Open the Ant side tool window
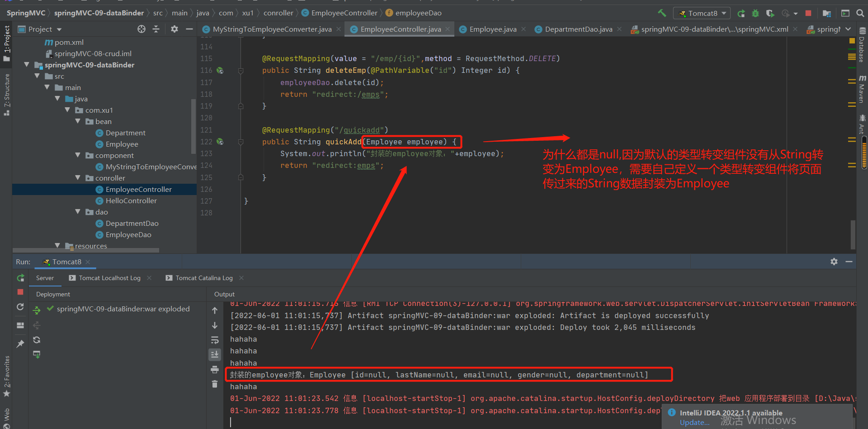This screenshot has height=429, width=868. tap(862, 124)
